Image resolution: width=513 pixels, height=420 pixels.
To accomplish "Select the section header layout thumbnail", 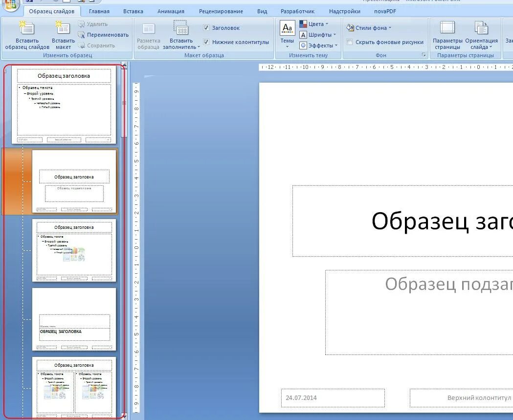I will tap(74, 319).
